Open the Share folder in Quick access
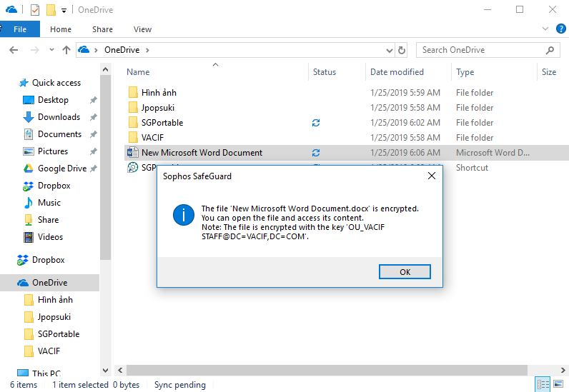569x392 pixels. point(48,220)
